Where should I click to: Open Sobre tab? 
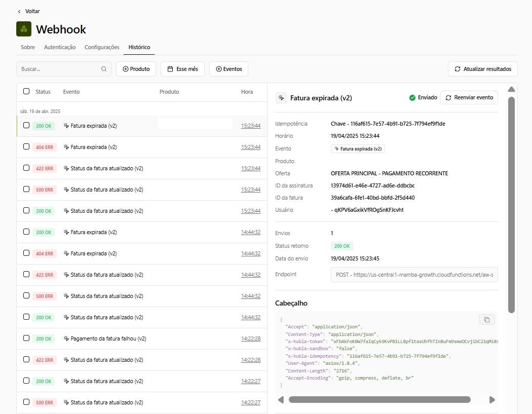tap(28, 47)
